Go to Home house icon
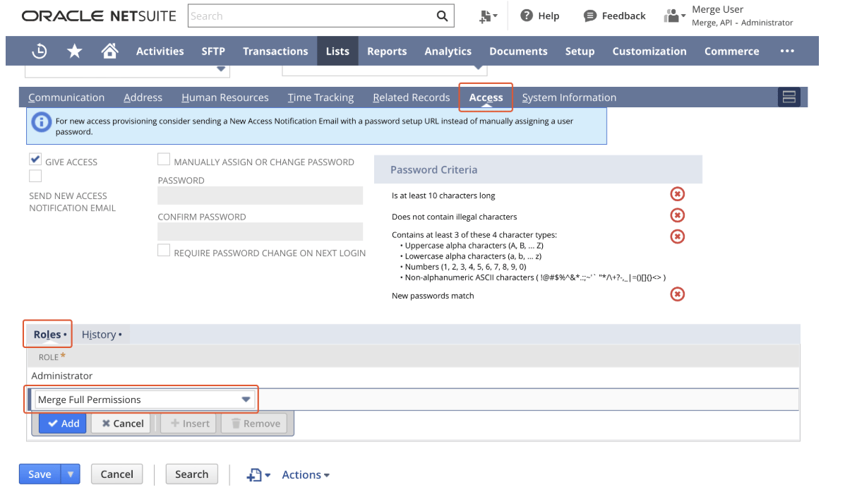 (109, 51)
